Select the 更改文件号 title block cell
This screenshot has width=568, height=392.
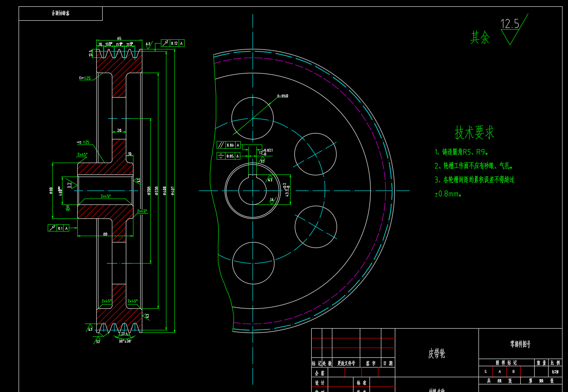click(345, 363)
